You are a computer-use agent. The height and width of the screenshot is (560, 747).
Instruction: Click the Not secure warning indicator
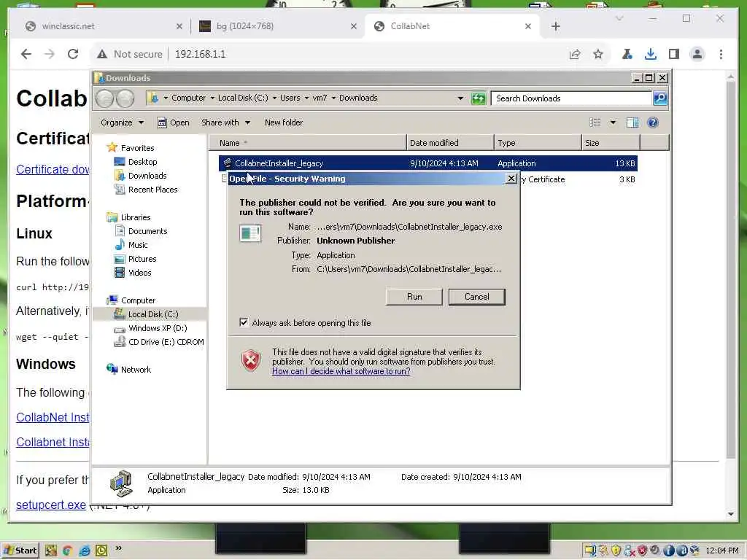[x=130, y=54]
